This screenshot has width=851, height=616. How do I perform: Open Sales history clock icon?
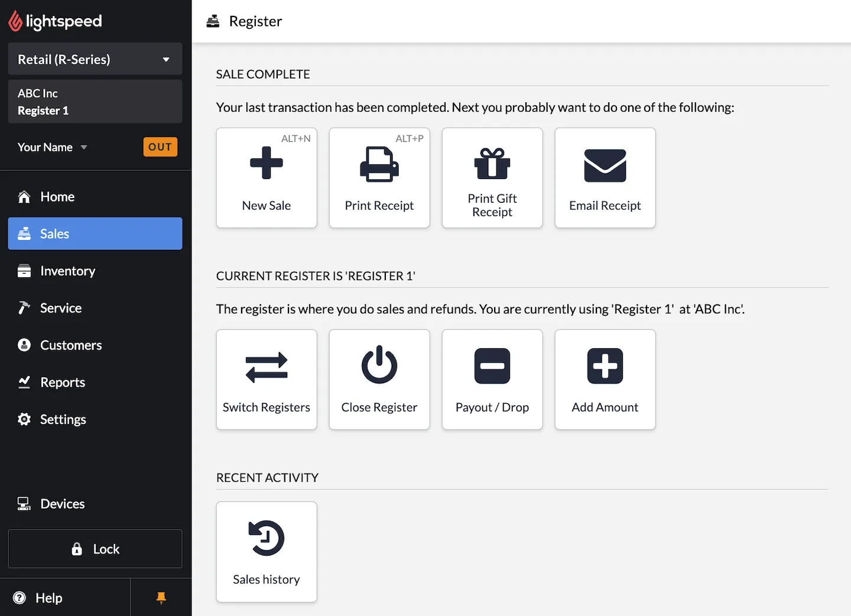[x=267, y=538]
